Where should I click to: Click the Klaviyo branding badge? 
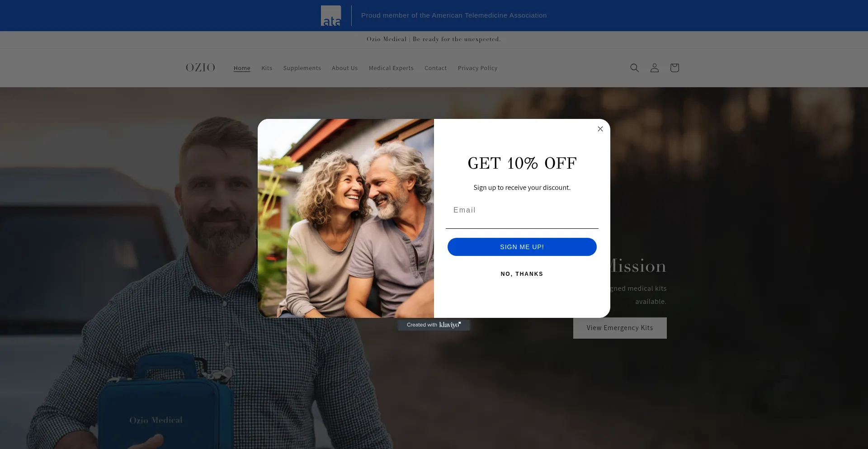(434, 325)
